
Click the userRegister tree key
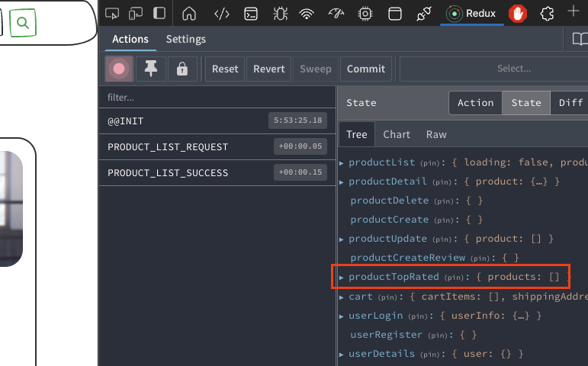[386, 335]
